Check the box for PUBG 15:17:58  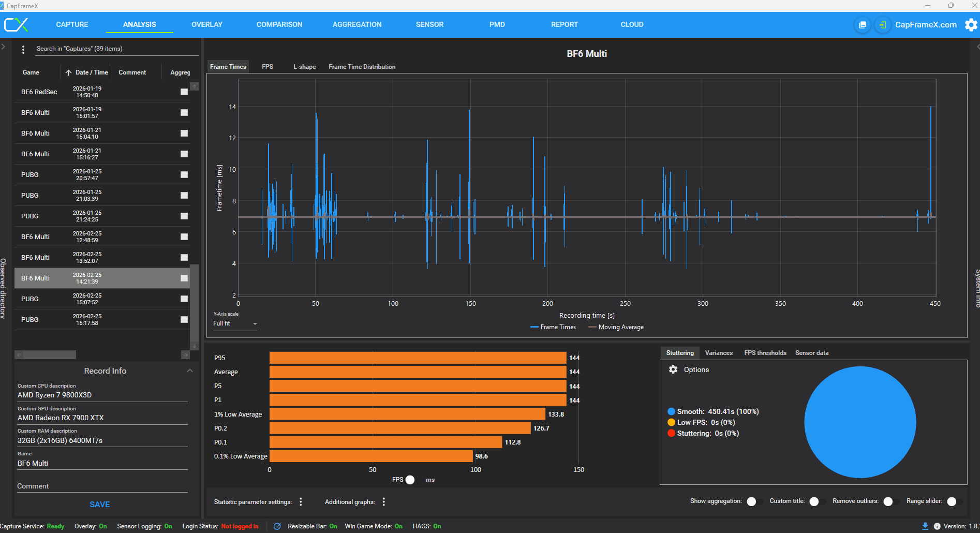tap(184, 320)
